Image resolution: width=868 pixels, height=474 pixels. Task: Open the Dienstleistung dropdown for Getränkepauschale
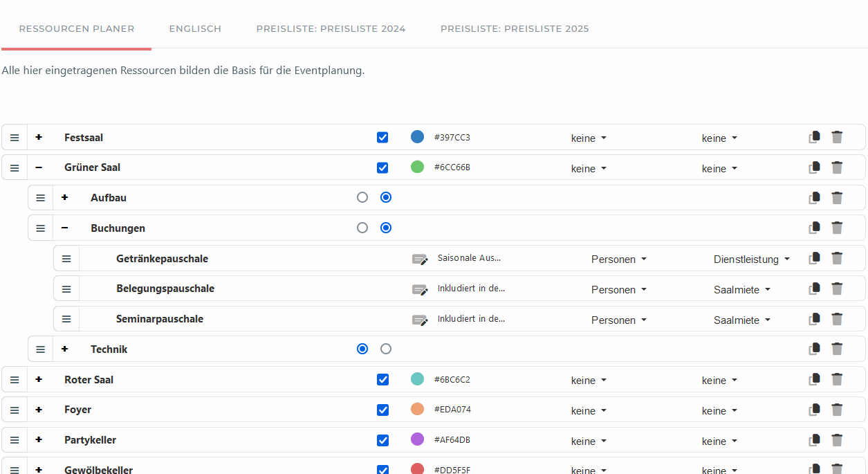coord(751,259)
